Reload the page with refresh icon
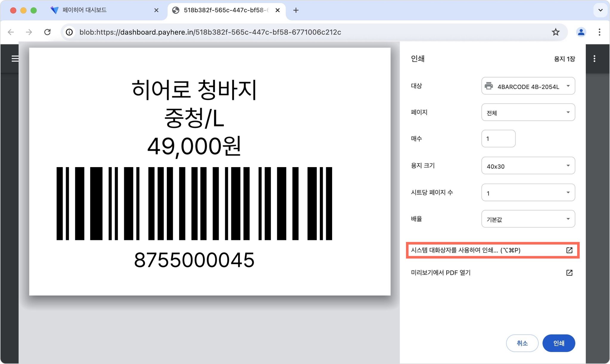Viewport: 610px width, 364px height. (x=47, y=32)
